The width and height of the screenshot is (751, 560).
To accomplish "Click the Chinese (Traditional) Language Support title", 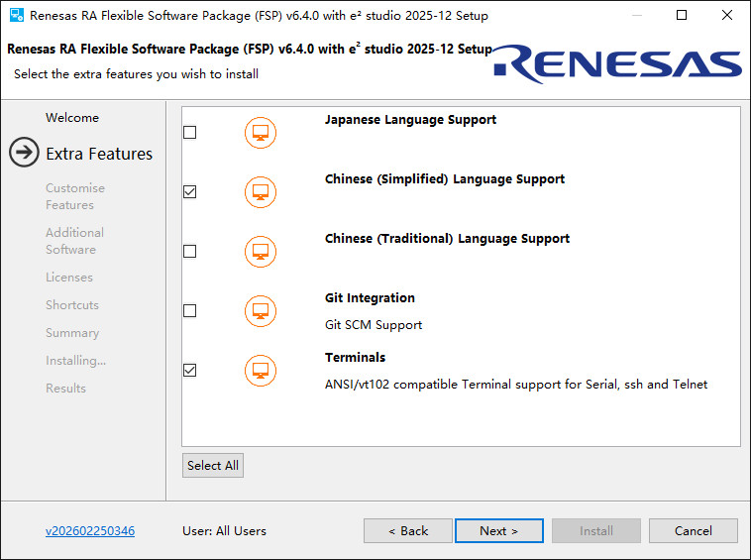I will [448, 239].
